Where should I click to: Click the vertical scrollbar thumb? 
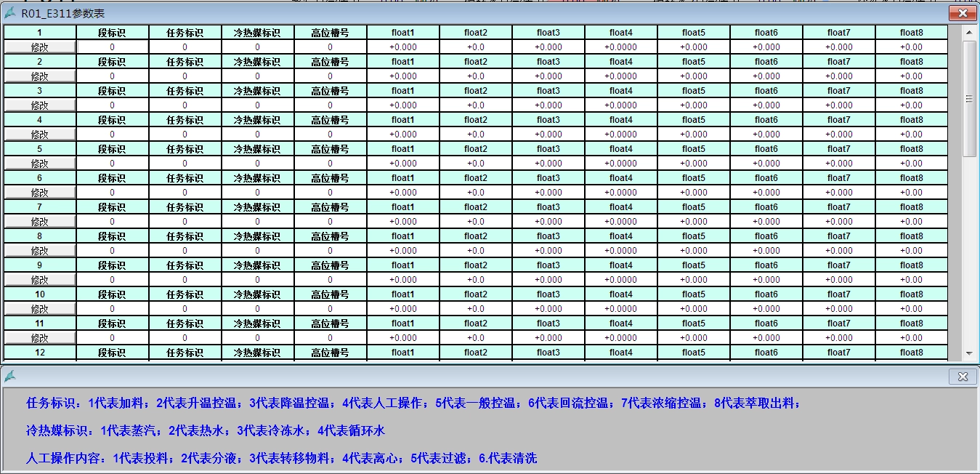click(969, 98)
